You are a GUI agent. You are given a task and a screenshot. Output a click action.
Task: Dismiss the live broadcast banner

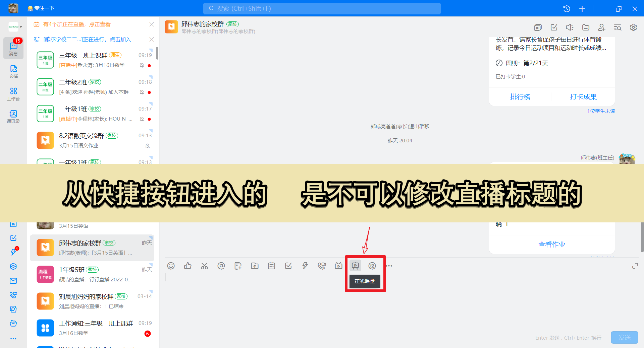click(x=152, y=24)
